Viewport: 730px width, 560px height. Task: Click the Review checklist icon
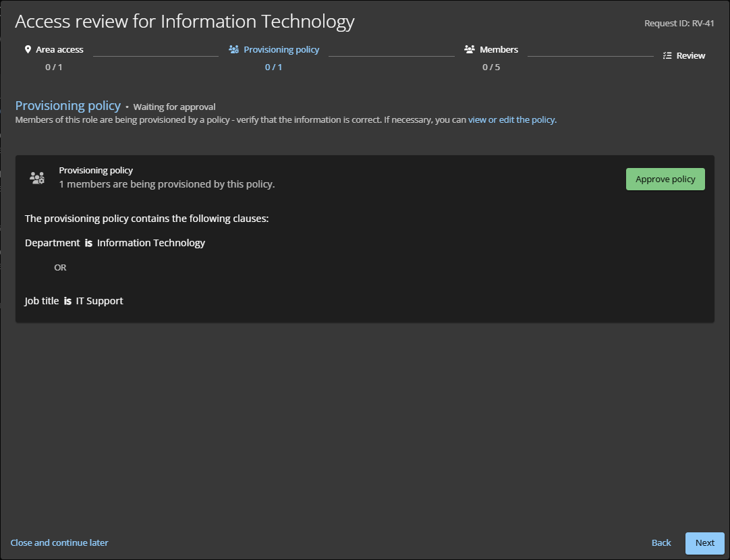pyautogui.click(x=667, y=56)
